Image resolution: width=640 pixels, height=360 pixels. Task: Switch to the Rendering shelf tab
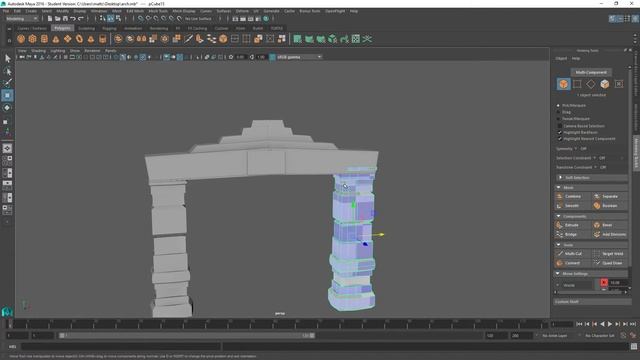pos(158,28)
